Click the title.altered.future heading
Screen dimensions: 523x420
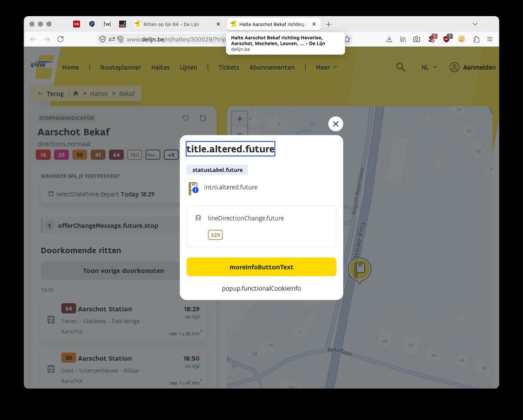coord(230,149)
